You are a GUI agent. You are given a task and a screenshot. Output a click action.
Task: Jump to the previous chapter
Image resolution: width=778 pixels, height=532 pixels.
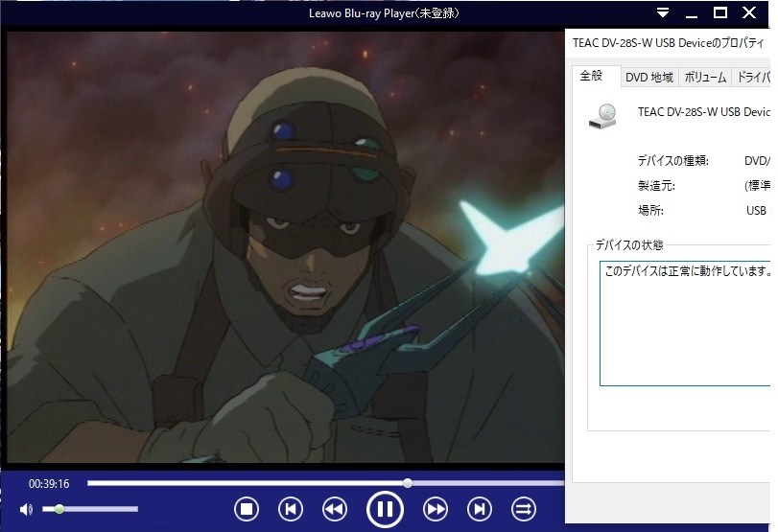pyautogui.click(x=291, y=508)
